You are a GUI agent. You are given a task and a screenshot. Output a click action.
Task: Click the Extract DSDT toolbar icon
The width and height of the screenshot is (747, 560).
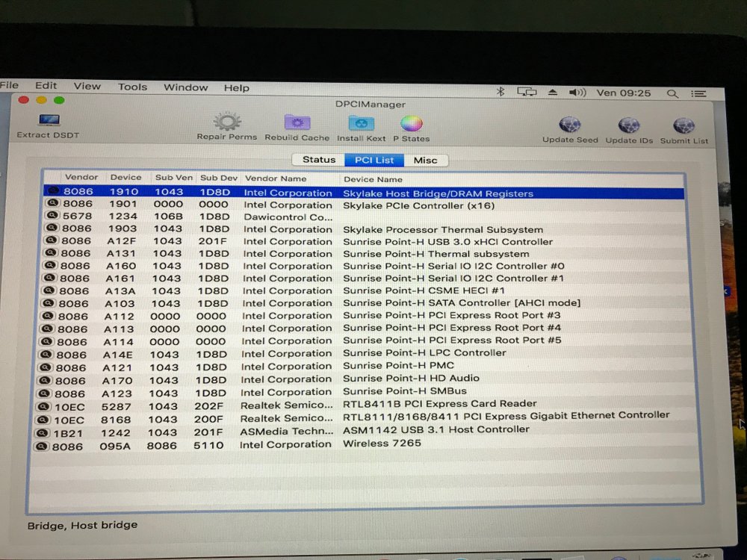[x=49, y=120]
